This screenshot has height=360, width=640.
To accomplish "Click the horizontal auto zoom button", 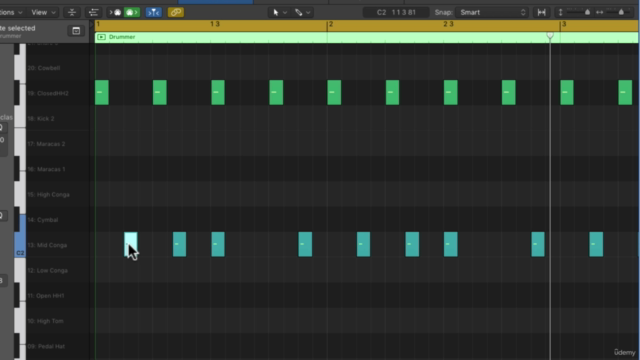I will 542,12.
